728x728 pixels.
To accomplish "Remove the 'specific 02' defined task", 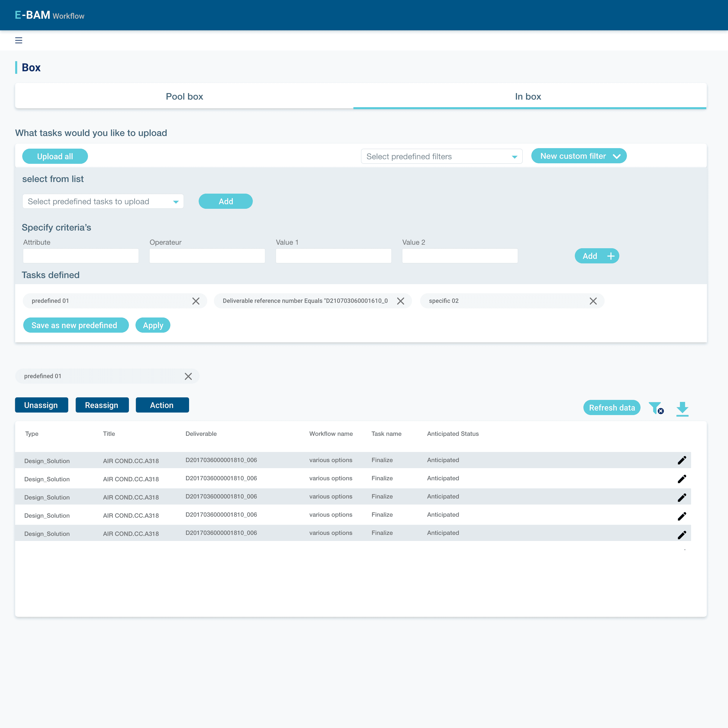I will 593,301.
